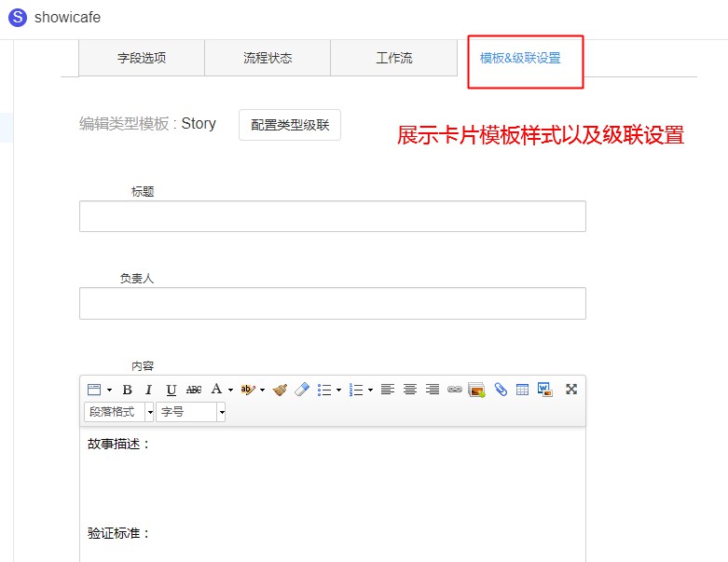
Task: Focus the 负责人 input field
Action: [333, 304]
